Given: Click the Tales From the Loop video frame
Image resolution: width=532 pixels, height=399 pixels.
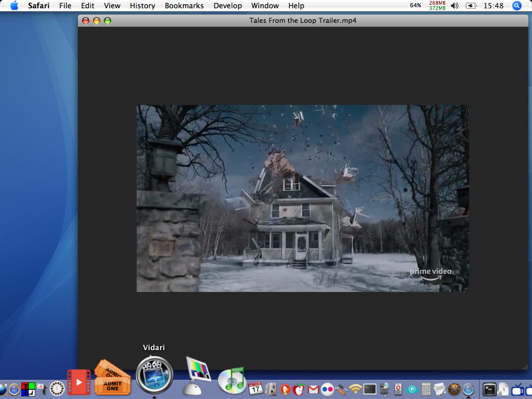Looking at the screenshot, I should (x=303, y=198).
